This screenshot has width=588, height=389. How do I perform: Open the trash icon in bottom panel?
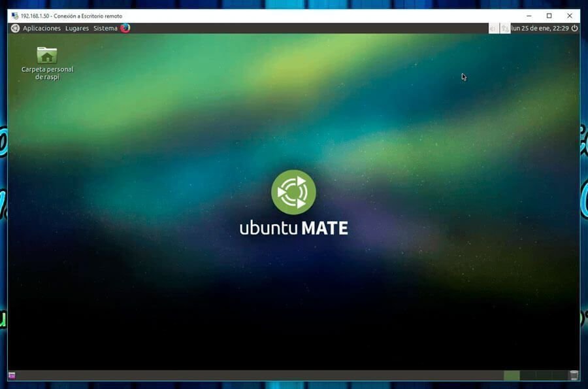coord(574,375)
